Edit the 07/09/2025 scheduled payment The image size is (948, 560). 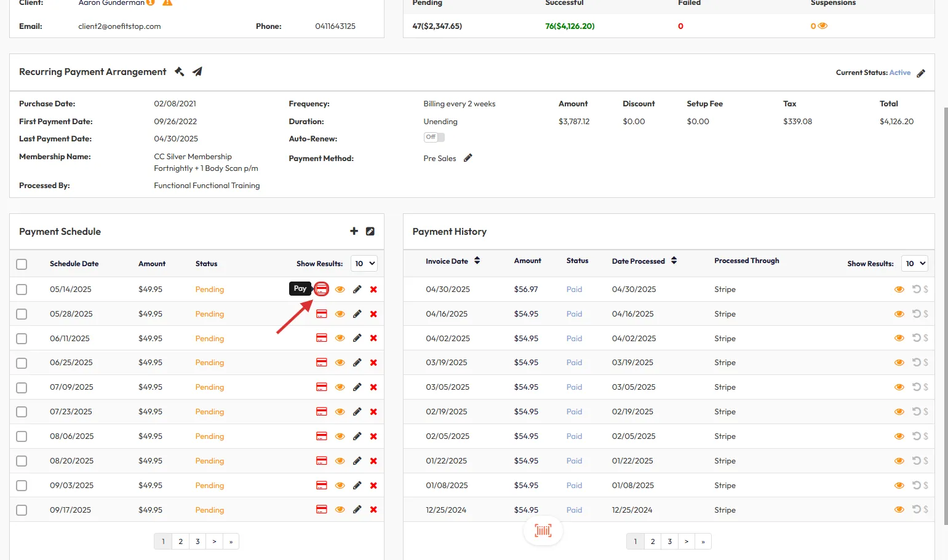(357, 387)
